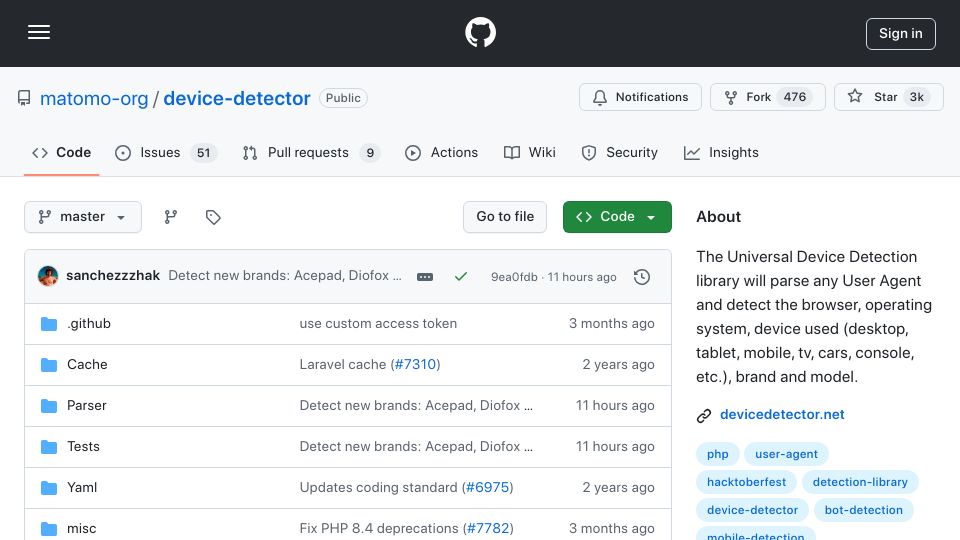Click the Fork count 476
960x540 pixels.
[x=795, y=97]
